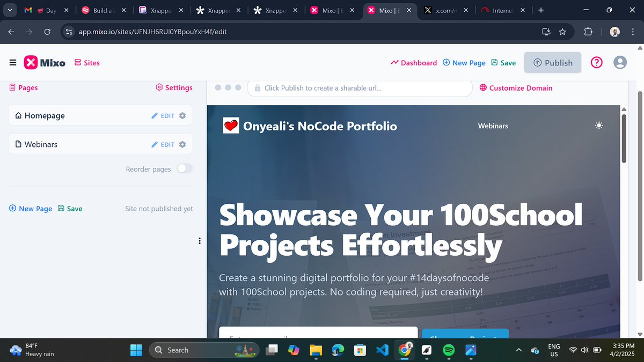Viewport: 644px width, 362px height.
Task: Open the Windows Start menu
Action: (136, 350)
